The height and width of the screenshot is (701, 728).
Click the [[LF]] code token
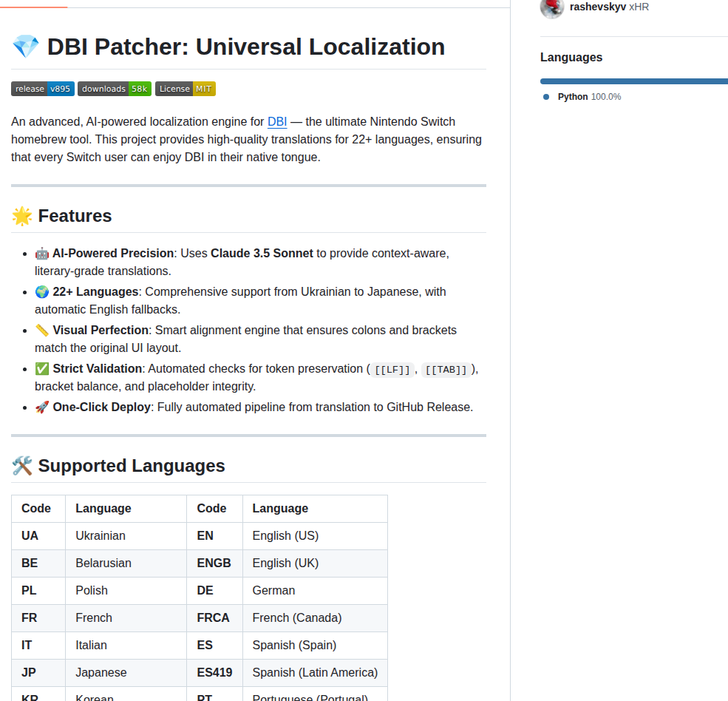pos(392,370)
